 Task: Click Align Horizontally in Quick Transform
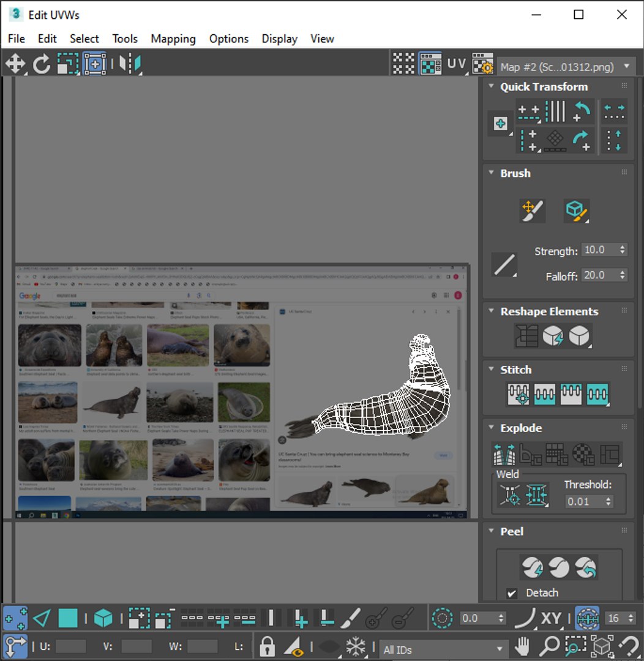pyautogui.click(x=529, y=112)
